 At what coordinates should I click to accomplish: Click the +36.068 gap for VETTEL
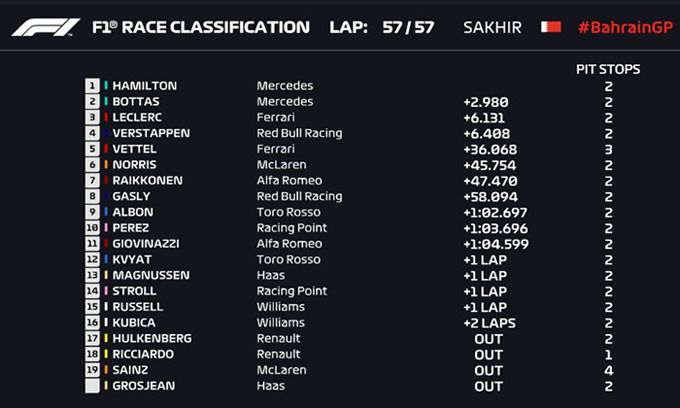coord(490,150)
